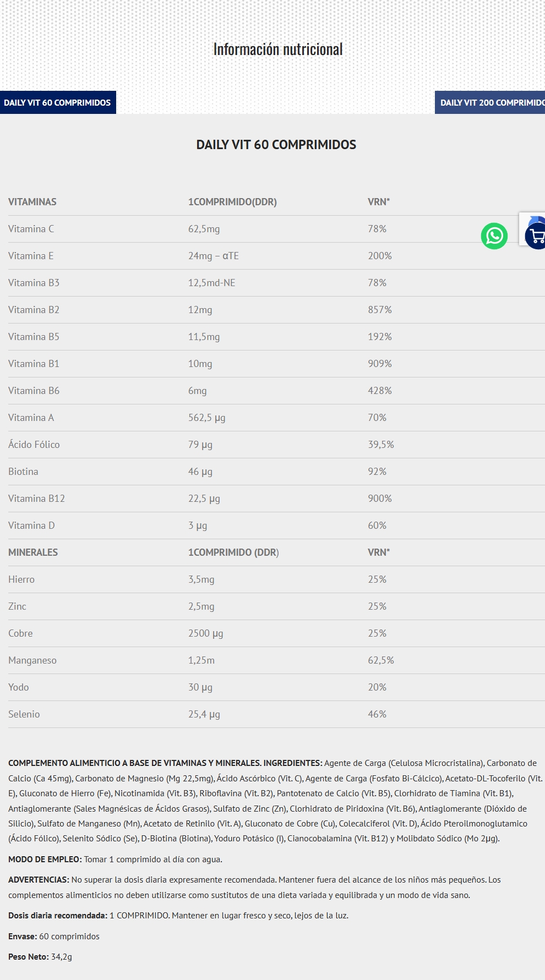Image resolution: width=545 pixels, height=980 pixels.
Task: Select the Vitamina C row label
Action: [31, 229]
